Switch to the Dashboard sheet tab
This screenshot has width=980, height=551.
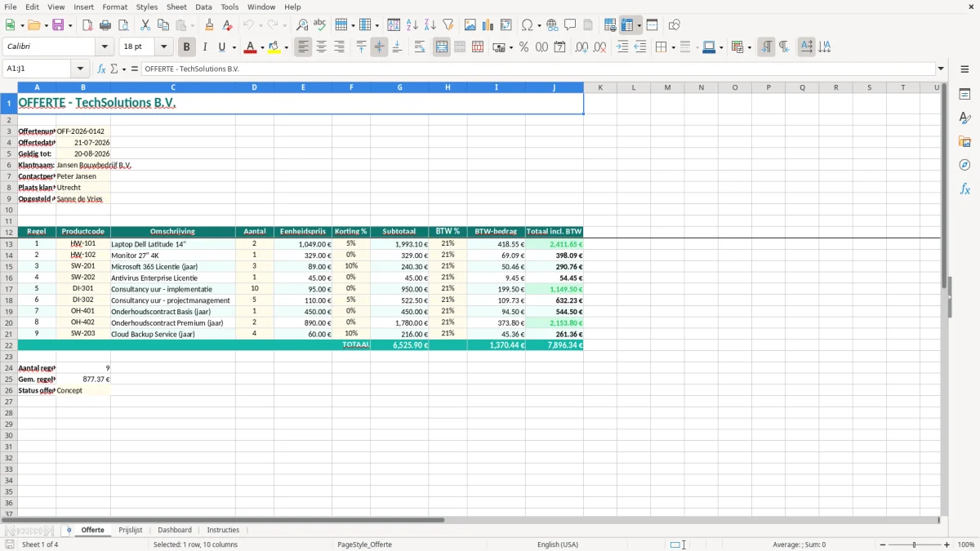[x=175, y=530]
